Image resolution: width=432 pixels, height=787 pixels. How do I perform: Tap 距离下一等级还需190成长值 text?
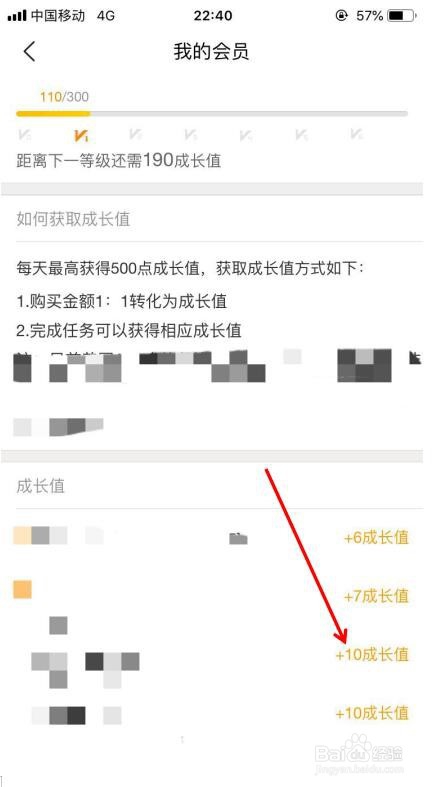[119, 161]
